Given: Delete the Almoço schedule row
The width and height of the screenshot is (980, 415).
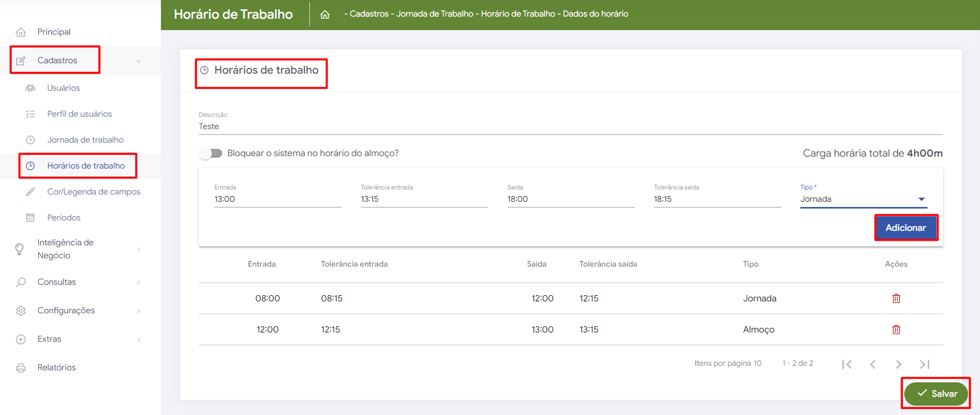Looking at the screenshot, I should (x=896, y=329).
